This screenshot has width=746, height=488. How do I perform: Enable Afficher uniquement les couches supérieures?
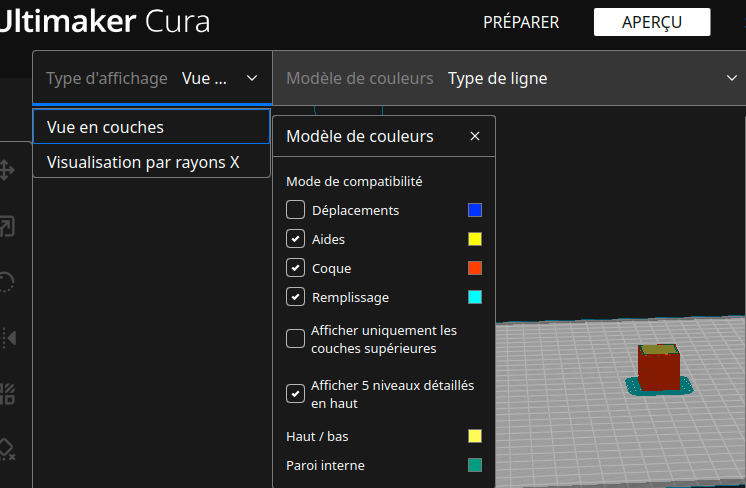pos(295,339)
